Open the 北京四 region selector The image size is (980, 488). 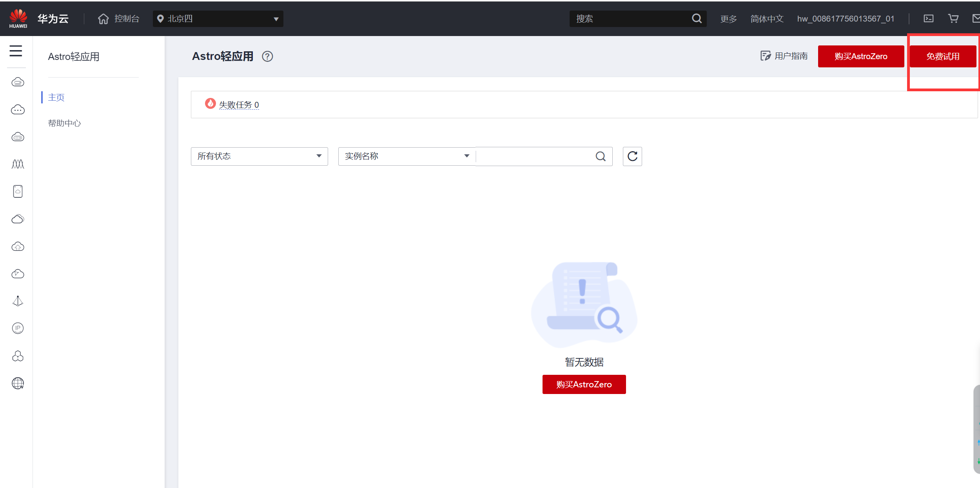[x=218, y=19]
